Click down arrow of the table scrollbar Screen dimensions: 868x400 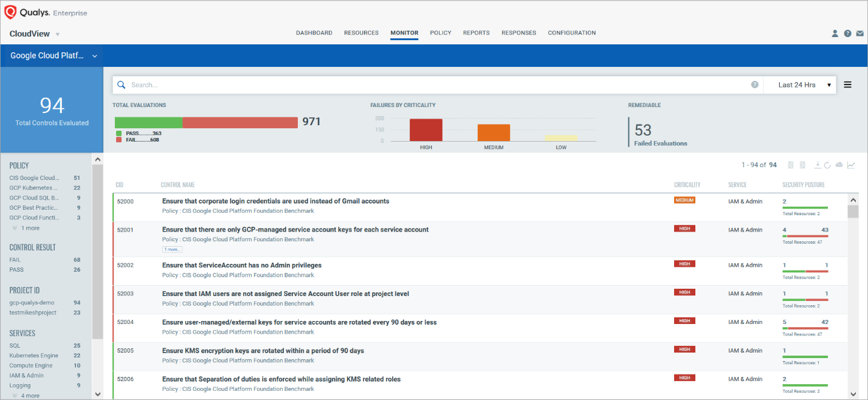coord(853,394)
